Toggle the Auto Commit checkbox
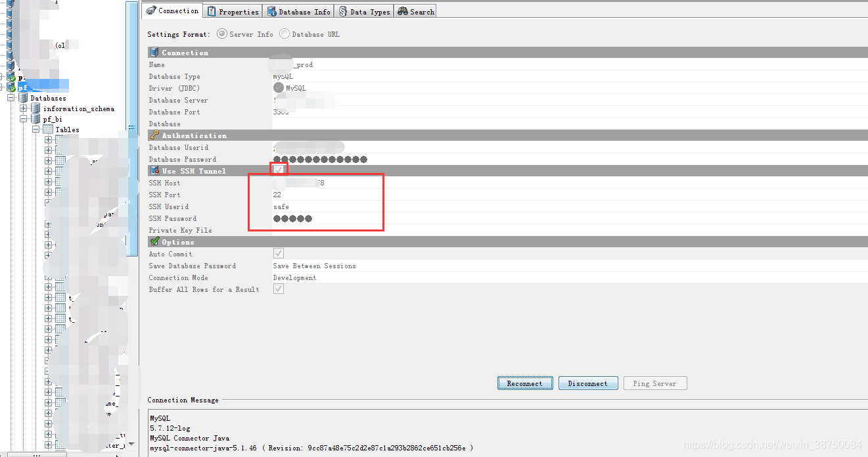 (278, 253)
